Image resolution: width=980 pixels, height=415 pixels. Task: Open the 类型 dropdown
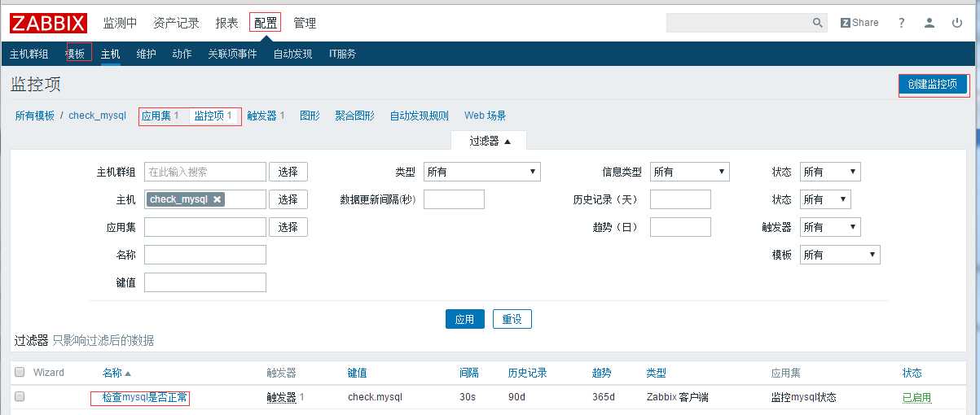(482, 172)
